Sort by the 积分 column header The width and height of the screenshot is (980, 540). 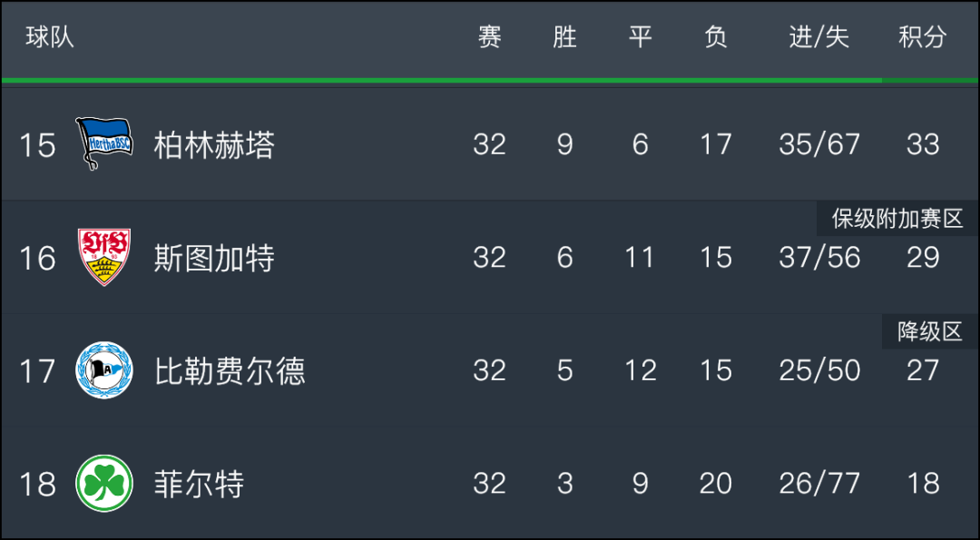tap(923, 37)
